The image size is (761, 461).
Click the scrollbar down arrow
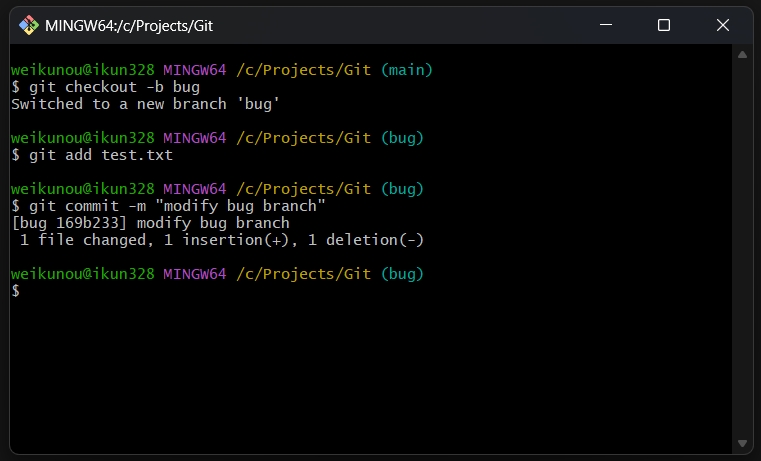(x=742, y=443)
